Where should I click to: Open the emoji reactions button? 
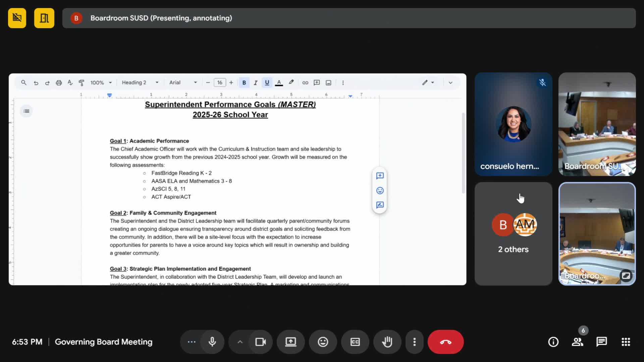click(x=323, y=342)
